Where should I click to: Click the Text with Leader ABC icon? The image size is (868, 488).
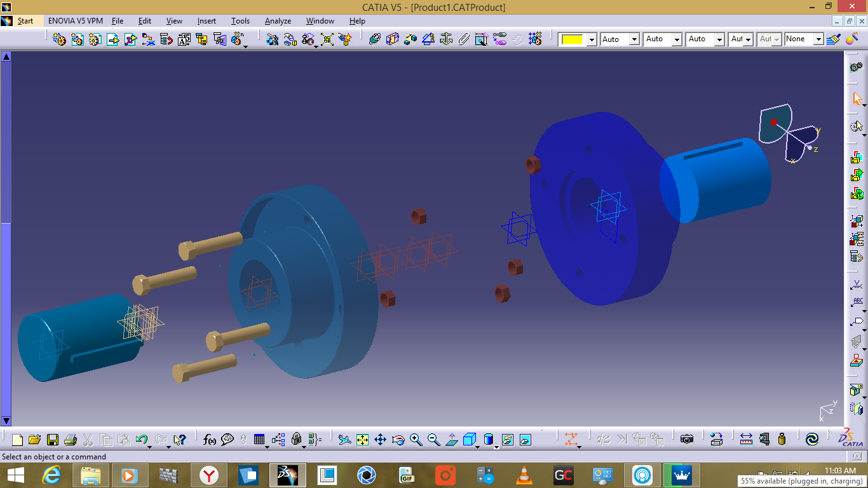856,303
